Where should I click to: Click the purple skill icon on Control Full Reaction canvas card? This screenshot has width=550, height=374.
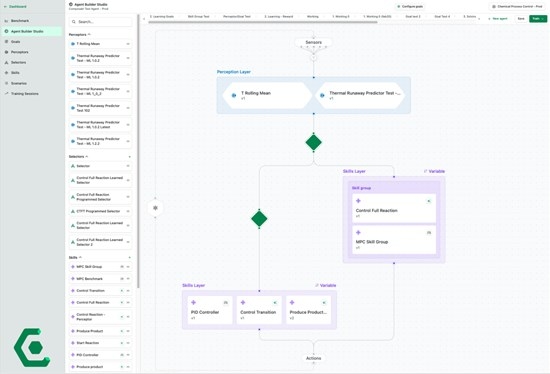358,201
